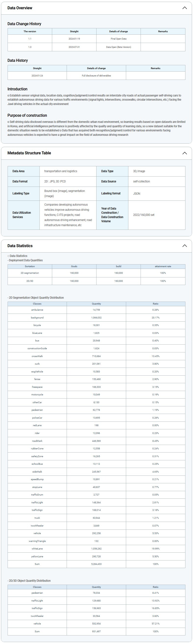Collapse the Data Overview section chevron
The image size is (194, 644).
click(x=184, y=8)
